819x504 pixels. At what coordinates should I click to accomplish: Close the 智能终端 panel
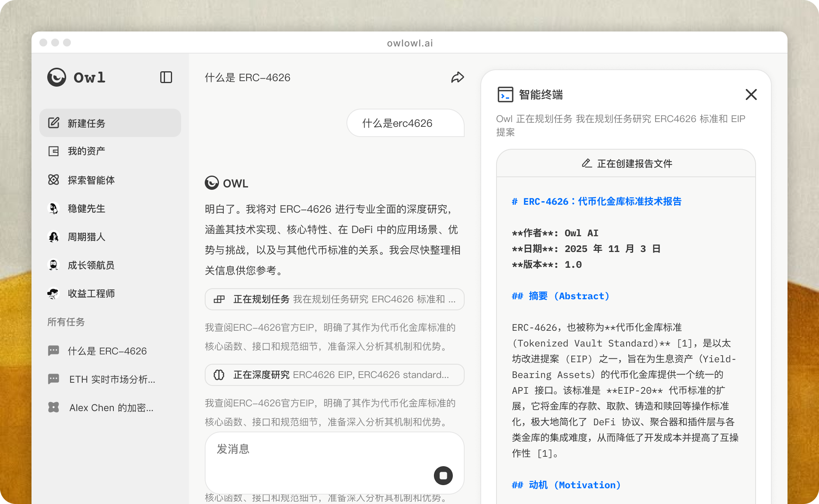(751, 94)
